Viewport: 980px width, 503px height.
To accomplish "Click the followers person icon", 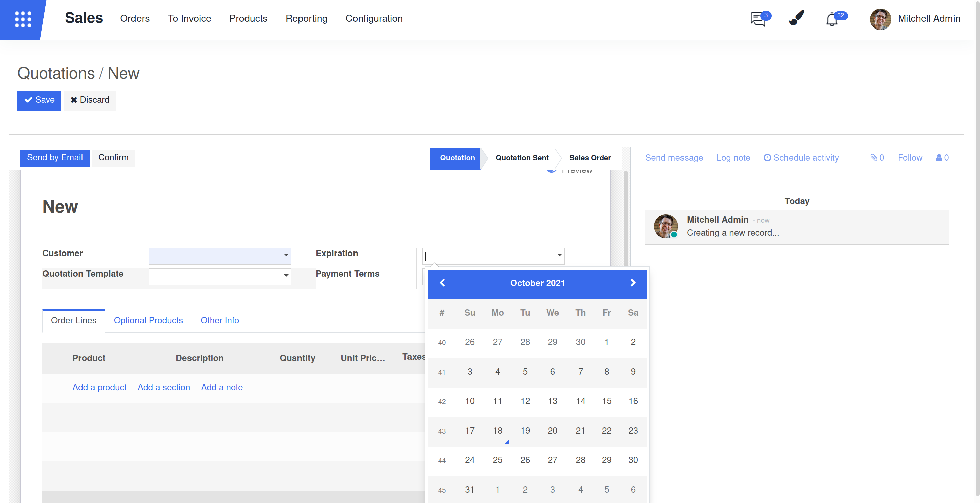I will [x=939, y=158].
